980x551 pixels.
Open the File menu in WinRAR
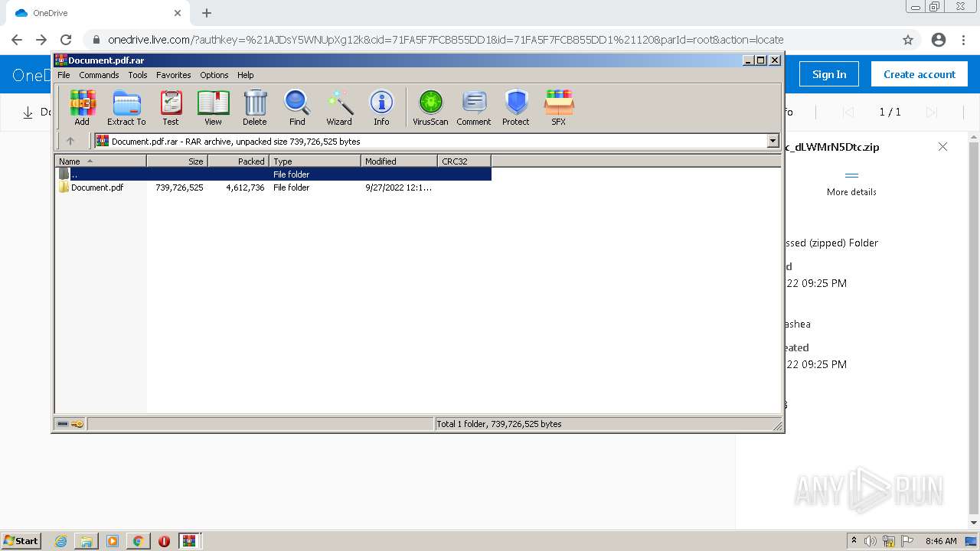64,75
